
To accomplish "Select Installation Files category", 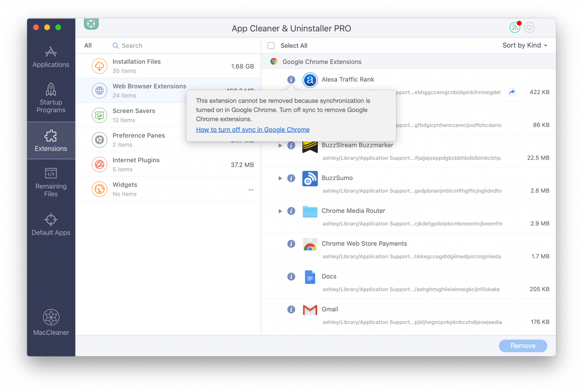I will click(x=170, y=66).
